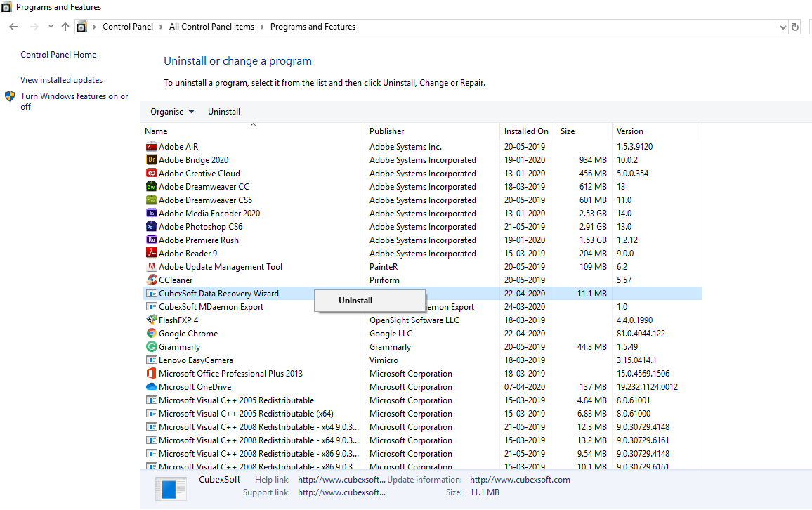Select the Microsoft OneDrive row name

[195, 387]
